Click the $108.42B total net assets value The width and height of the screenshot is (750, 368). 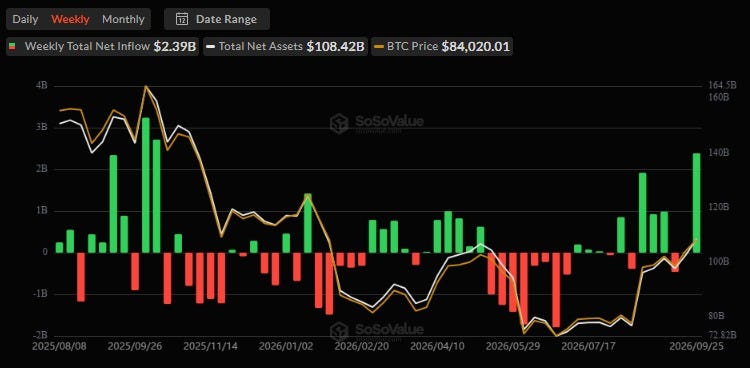click(335, 46)
